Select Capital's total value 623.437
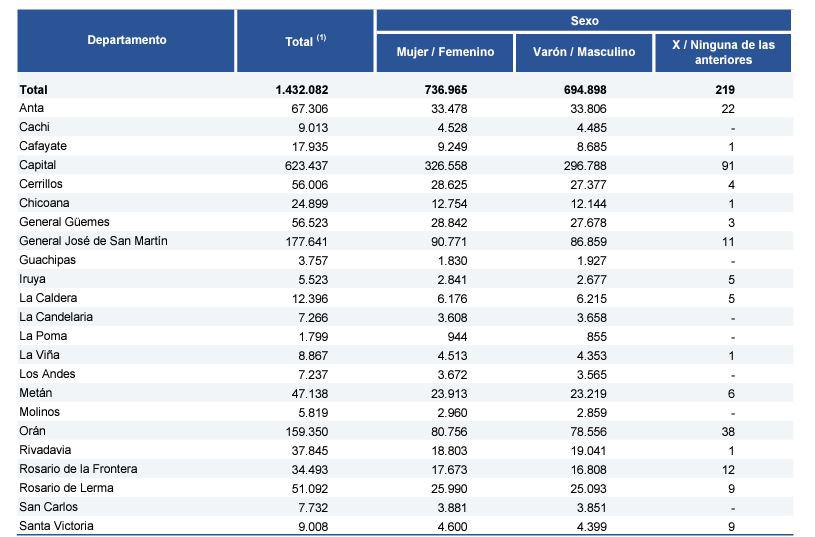Screen dimensions: 815x537 click(306, 165)
